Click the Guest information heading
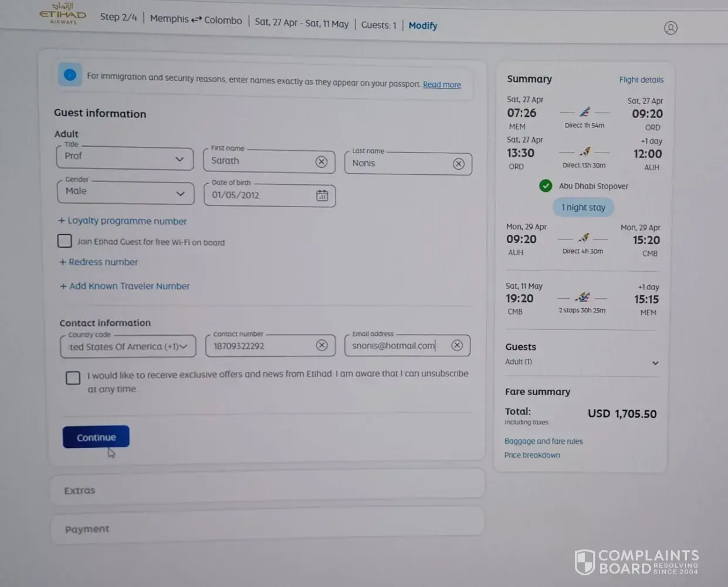The height and width of the screenshot is (587, 728). [100, 113]
